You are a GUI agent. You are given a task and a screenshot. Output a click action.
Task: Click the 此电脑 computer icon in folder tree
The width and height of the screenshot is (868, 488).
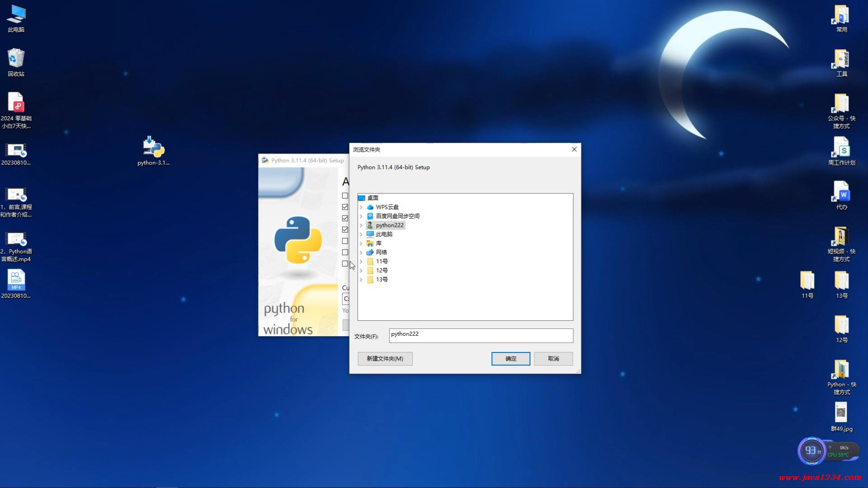tap(370, 234)
